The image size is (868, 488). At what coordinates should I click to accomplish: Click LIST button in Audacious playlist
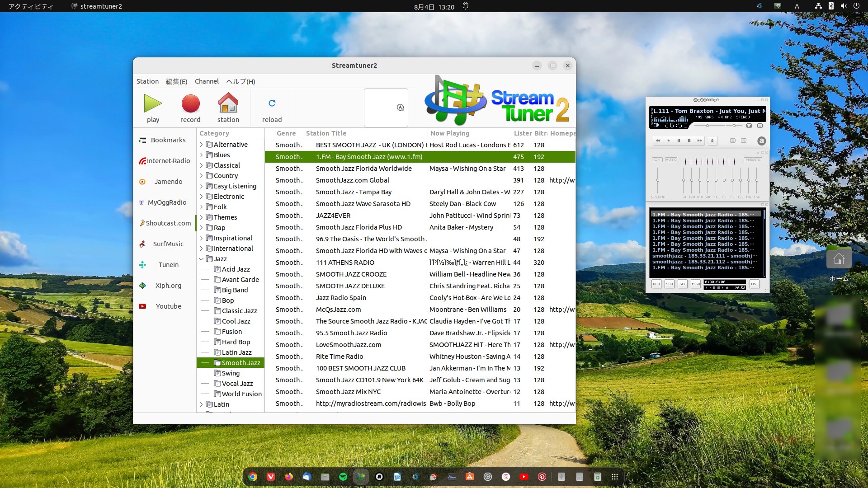pos(754,284)
